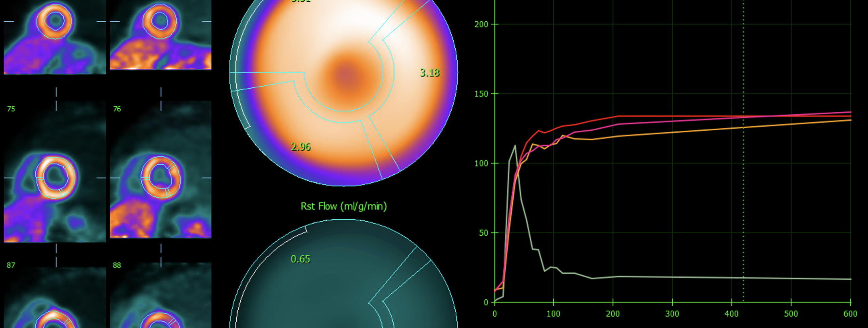
Task: Open slice 87 cardiac image
Action: pos(55,297)
